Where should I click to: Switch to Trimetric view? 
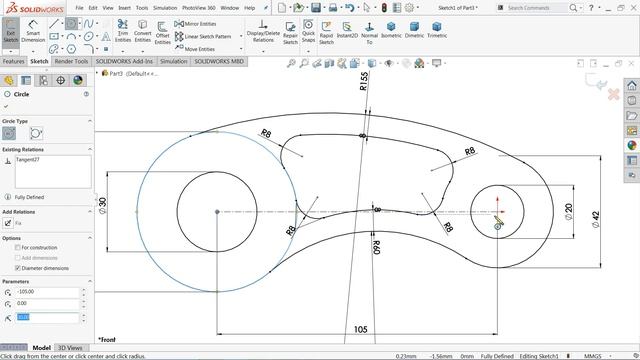point(437,30)
